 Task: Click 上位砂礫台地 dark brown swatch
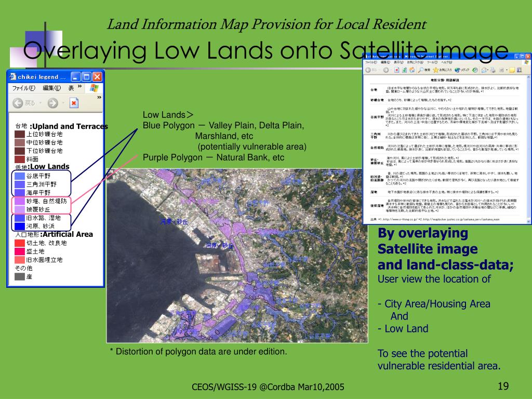tap(20, 134)
